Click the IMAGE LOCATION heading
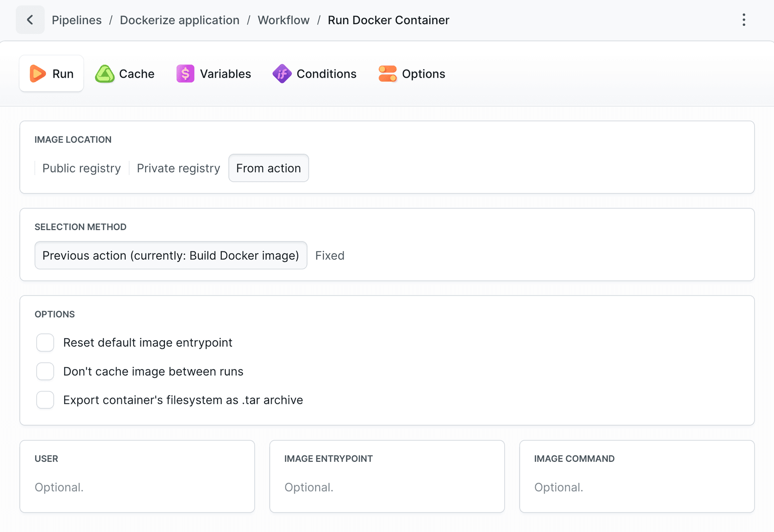The width and height of the screenshot is (774, 532). (73, 139)
